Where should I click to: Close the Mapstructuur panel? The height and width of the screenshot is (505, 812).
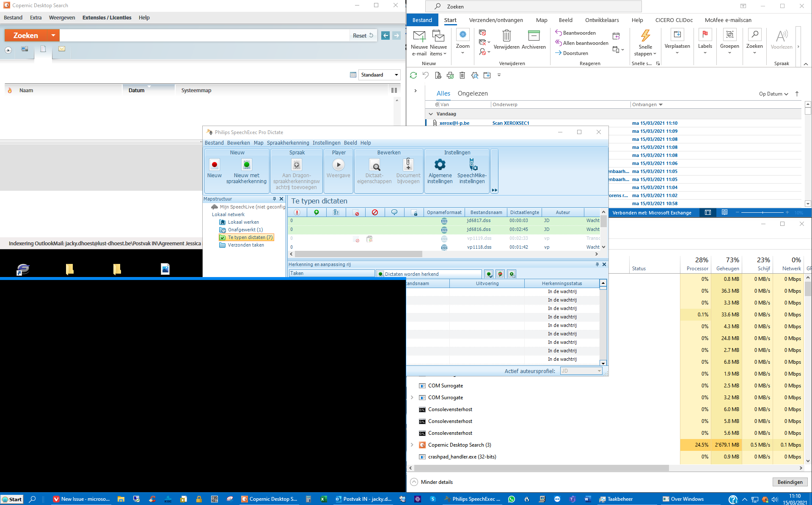281,199
